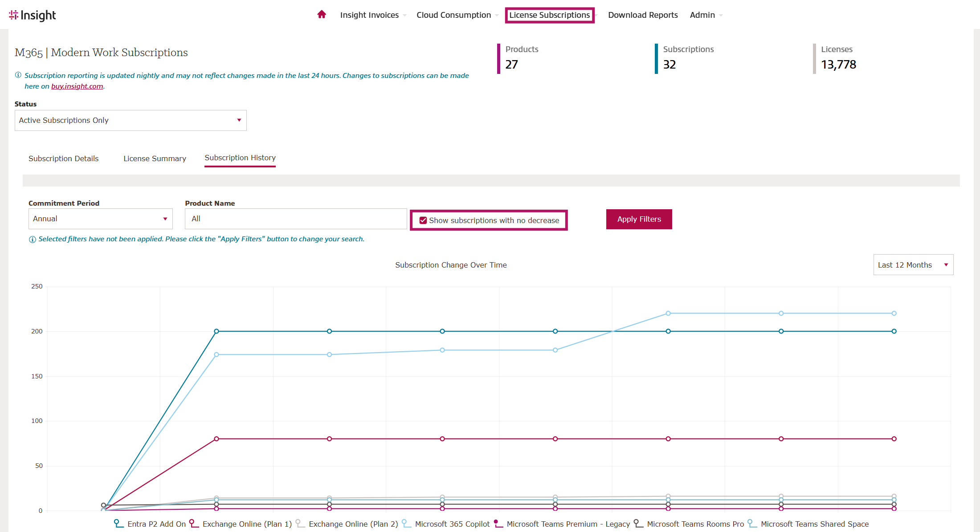This screenshot has width=980, height=532.
Task: Click the last point of the 220-license light blue line
Action: click(894, 313)
